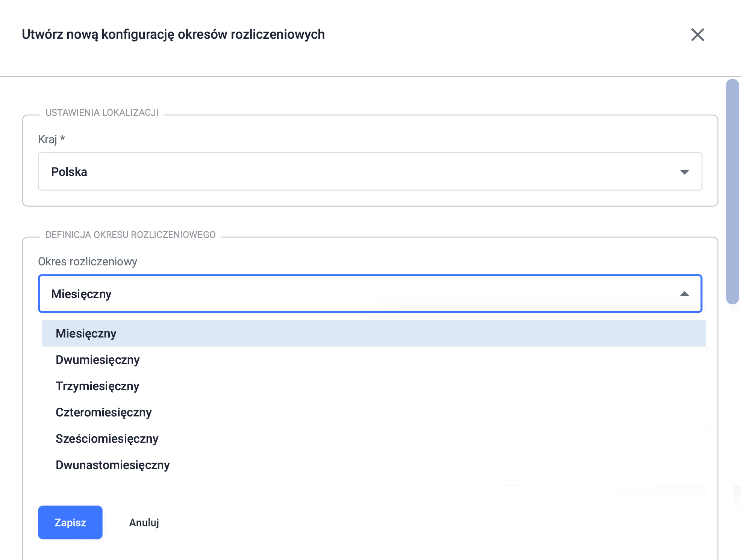Choose the Miesięczny option in list
Image resolution: width=741 pixels, height=560 pixels.
point(373,333)
